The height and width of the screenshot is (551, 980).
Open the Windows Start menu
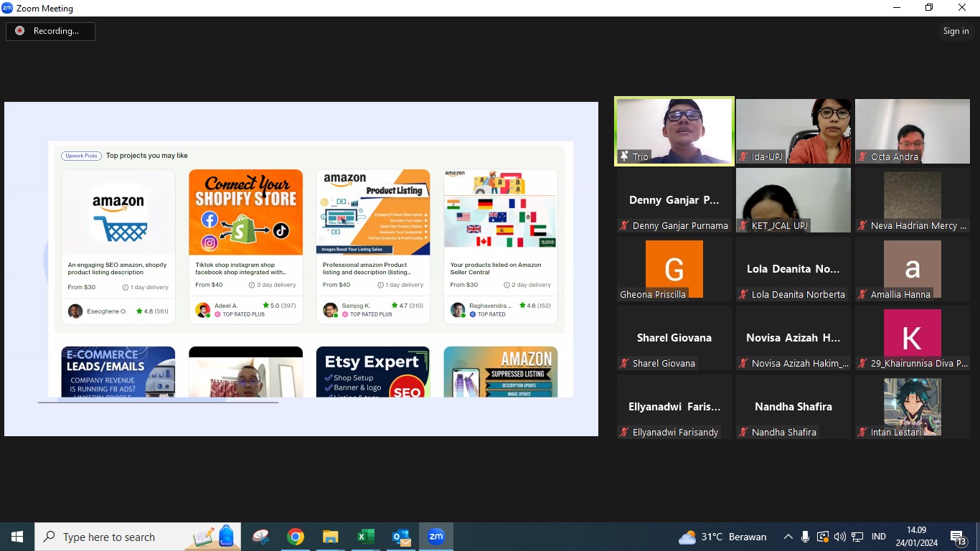pyautogui.click(x=17, y=537)
